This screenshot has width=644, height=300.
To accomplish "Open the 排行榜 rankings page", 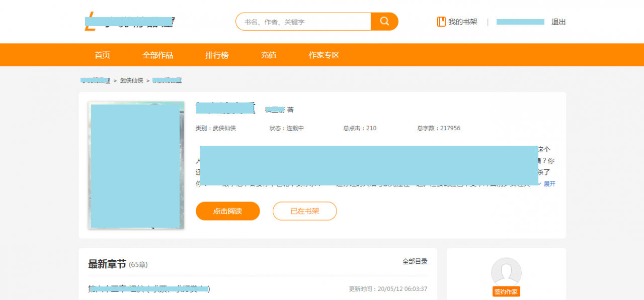I will pos(217,55).
